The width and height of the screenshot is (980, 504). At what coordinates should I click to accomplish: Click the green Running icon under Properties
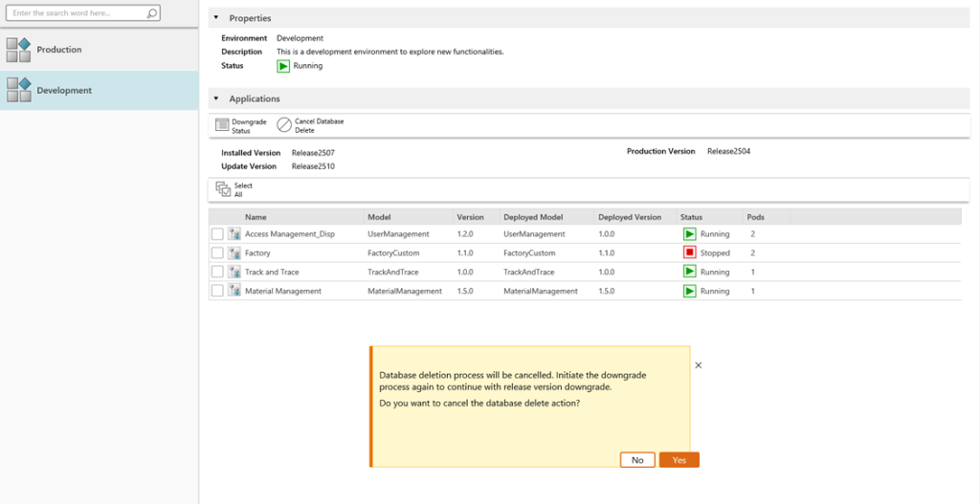[x=283, y=66]
